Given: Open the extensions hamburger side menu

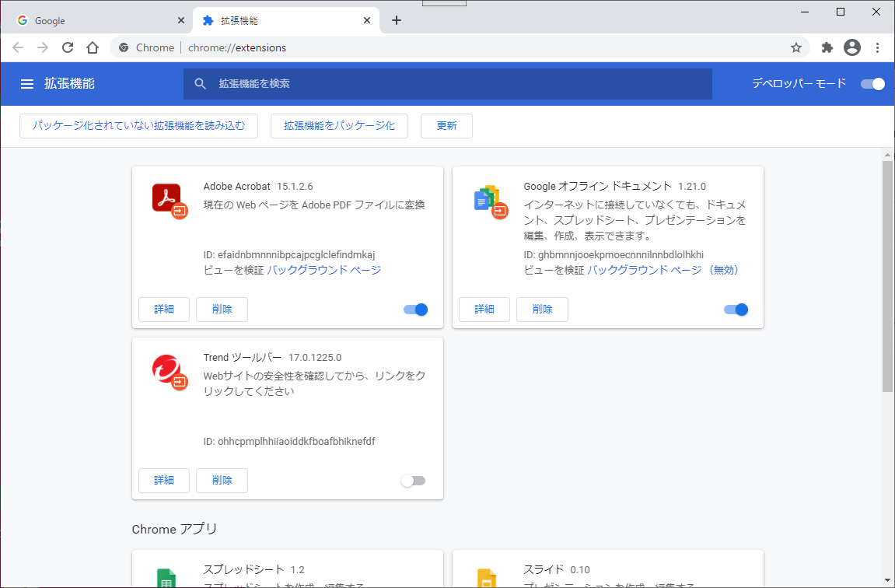Looking at the screenshot, I should (28, 83).
